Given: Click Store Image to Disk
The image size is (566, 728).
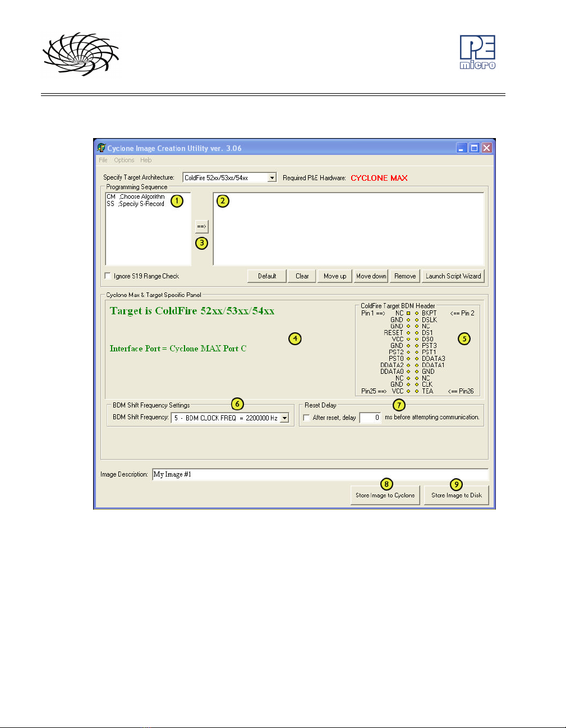Looking at the screenshot, I should (x=457, y=496).
